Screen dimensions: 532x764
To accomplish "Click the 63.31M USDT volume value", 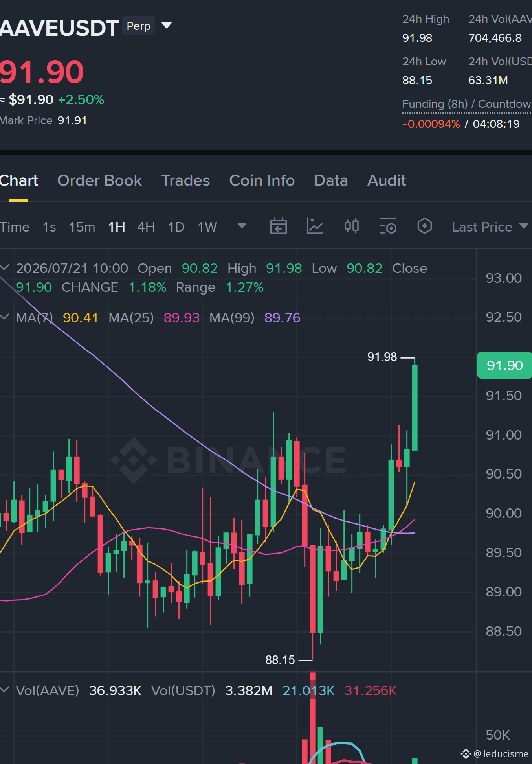I will (488, 80).
